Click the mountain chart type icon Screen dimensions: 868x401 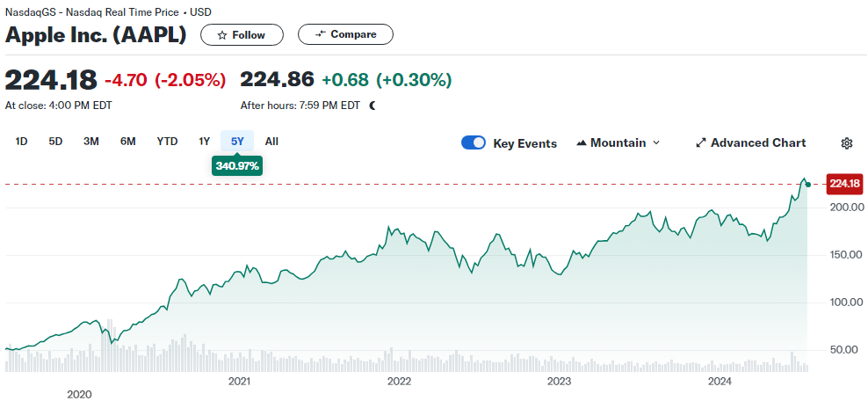tap(582, 142)
